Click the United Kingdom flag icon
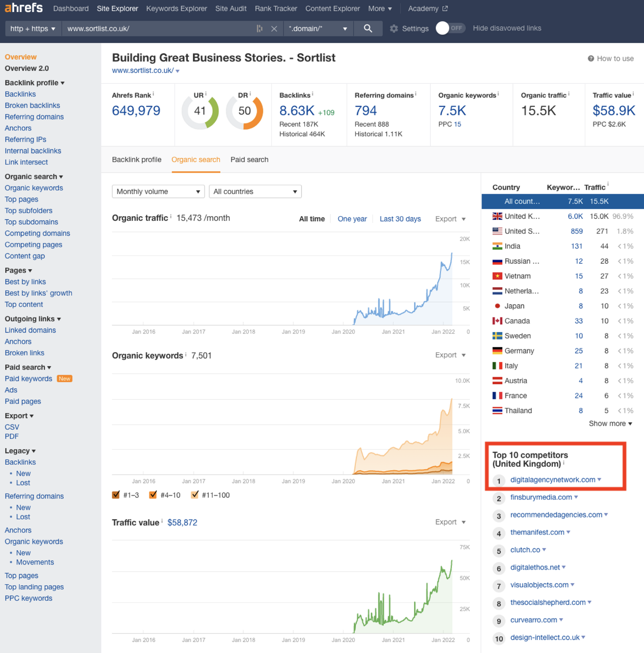The height and width of the screenshot is (653, 644). [x=497, y=216]
